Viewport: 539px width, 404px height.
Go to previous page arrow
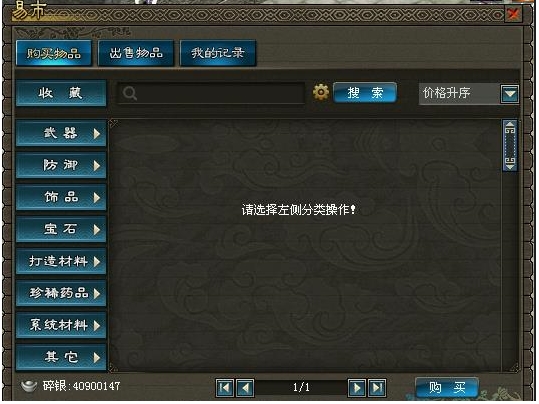[x=245, y=388]
